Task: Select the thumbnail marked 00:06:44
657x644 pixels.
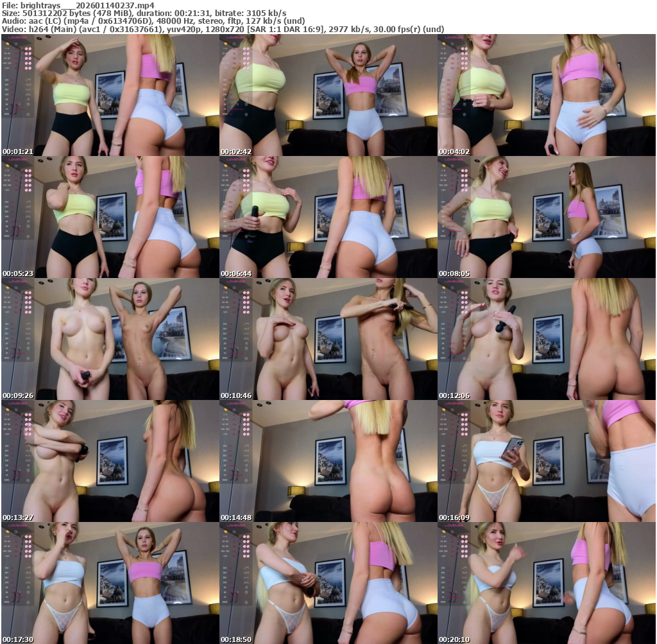Action: coord(328,217)
